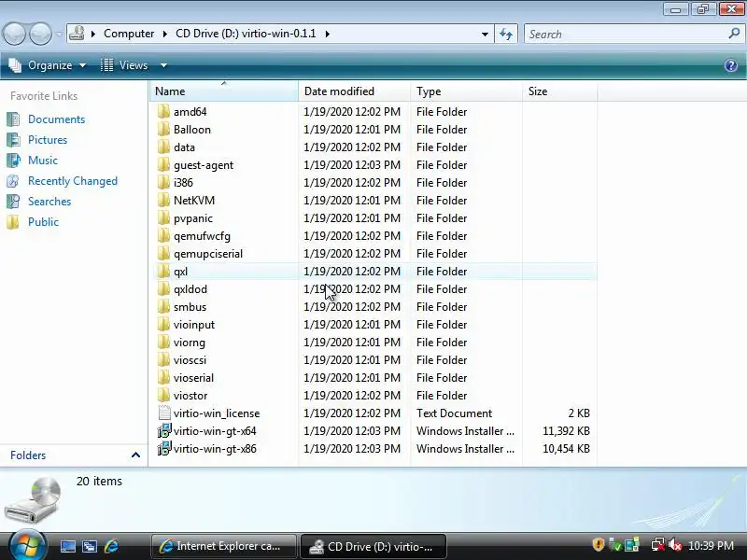Viewport: 747px width, 560px height.
Task: Open the Documents favorite link
Action: click(56, 119)
